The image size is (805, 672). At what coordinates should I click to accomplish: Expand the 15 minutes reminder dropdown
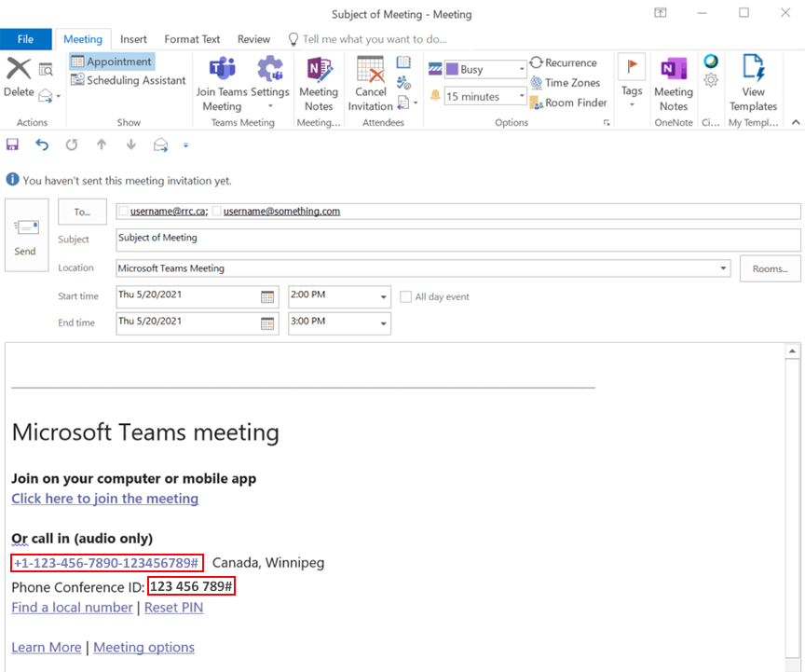[x=522, y=96]
